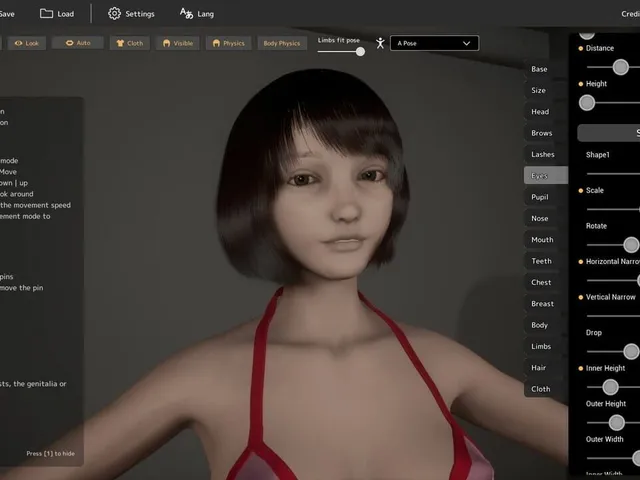Toggle the hair Visible button
Viewport: 640px width, 480px height.
178,43
